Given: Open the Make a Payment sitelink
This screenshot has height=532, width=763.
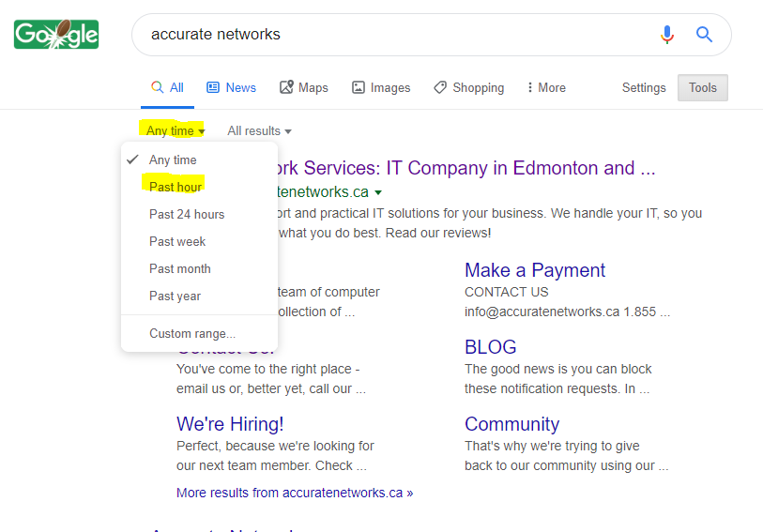Looking at the screenshot, I should pos(535,270).
